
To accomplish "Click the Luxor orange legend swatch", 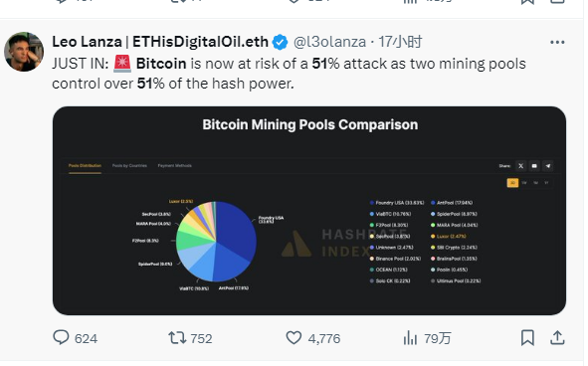I will click(x=433, y=237).
